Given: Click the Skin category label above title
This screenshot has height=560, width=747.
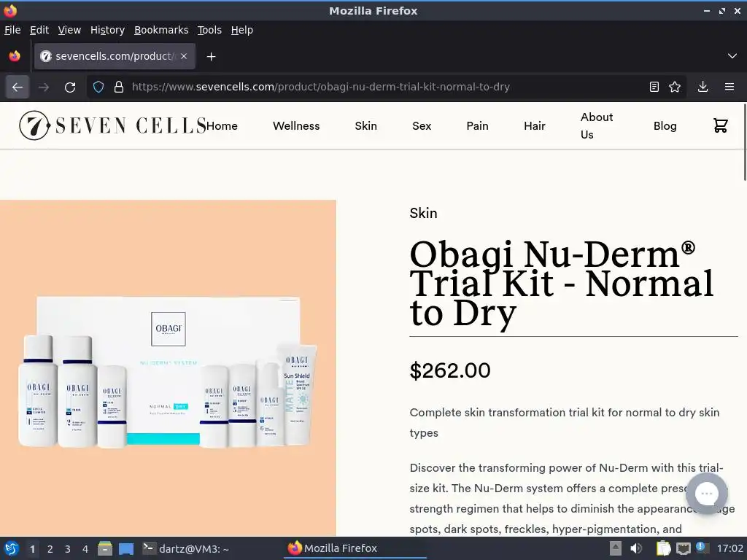Looking at the screenshot, I should pos(424,213).
